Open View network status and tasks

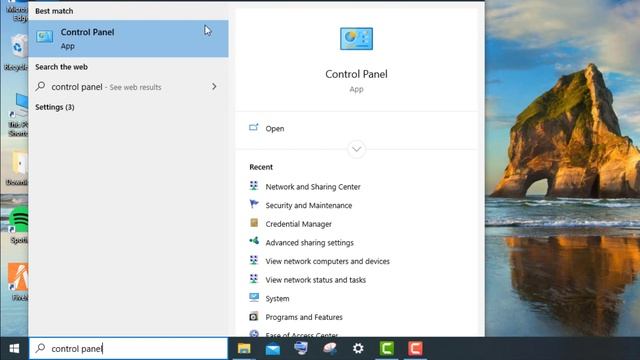coord(316,280)
